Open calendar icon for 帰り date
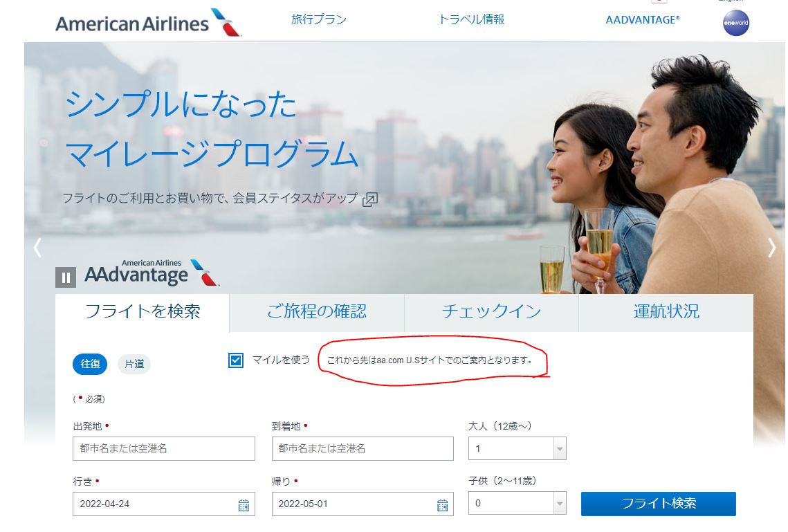788x532 pixels. tap(442, 505)
